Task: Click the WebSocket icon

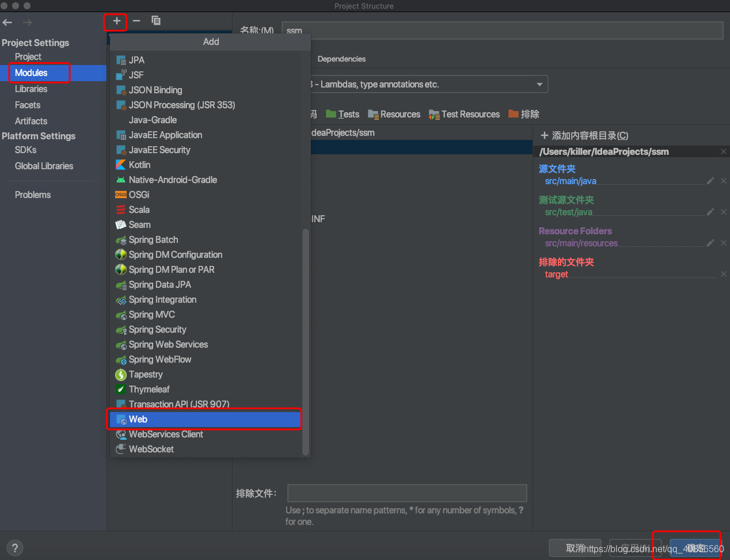Action: pyautogui.click(x=121, y=449)
